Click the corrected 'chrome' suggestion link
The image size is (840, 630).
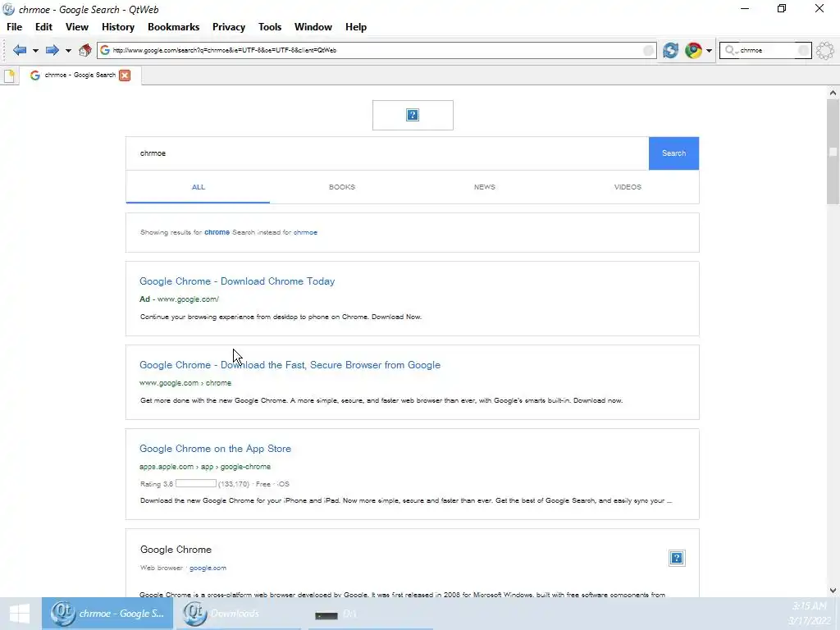point(217,232)
